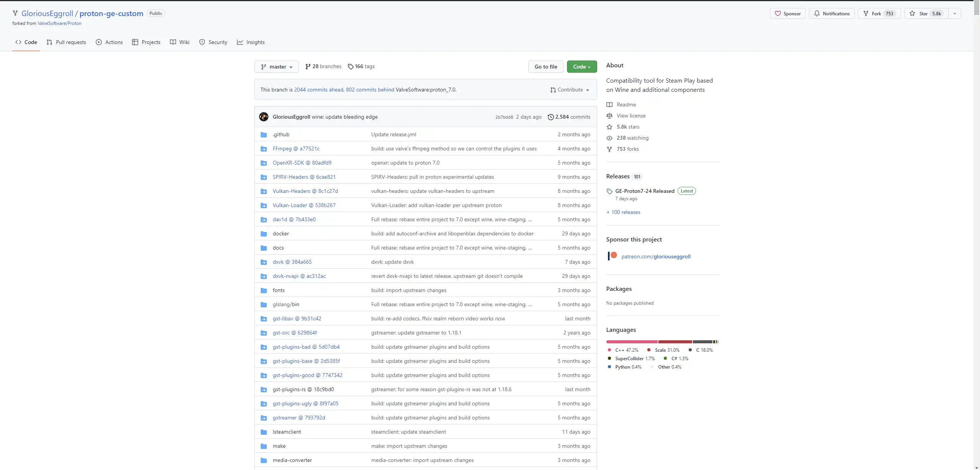This screenshot has width=980, height=470.
Task: Click the fork icon beside the GloriousEggroll repo name
Action: [15, 13]
